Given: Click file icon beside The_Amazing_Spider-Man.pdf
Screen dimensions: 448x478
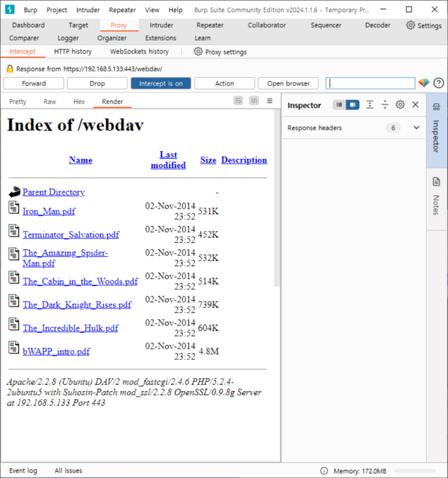Looking at the screenshot, I should tap(14, 254).
